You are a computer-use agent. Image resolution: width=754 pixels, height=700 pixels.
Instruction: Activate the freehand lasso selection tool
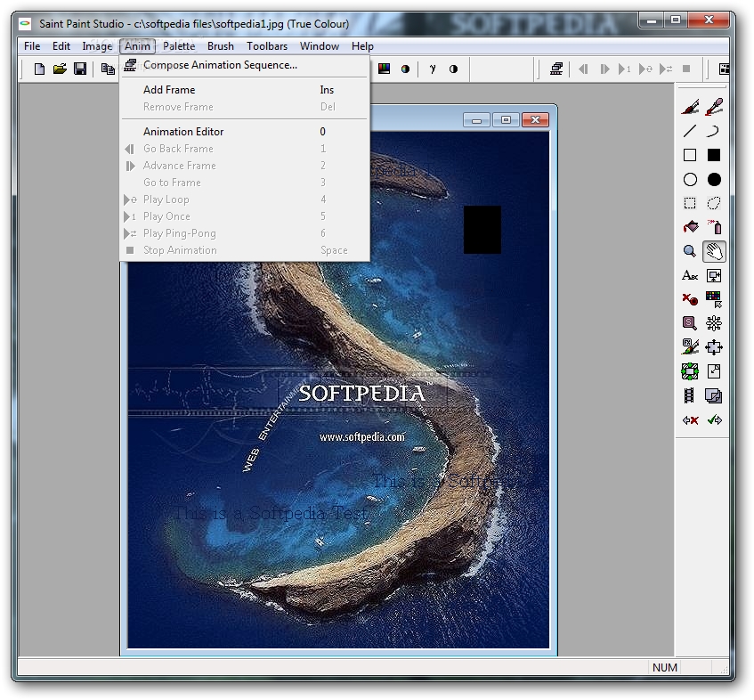pyautogui.click(x=714, y=203)
